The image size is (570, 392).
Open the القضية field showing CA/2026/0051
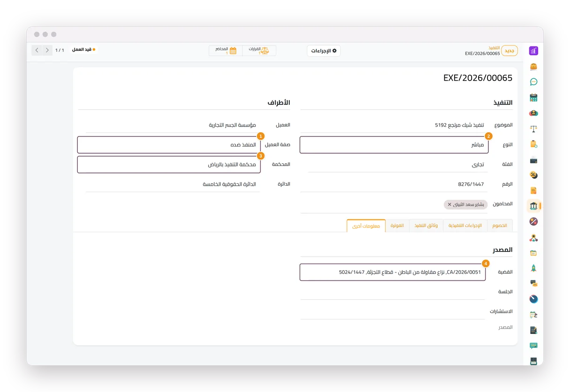(393, 272)
